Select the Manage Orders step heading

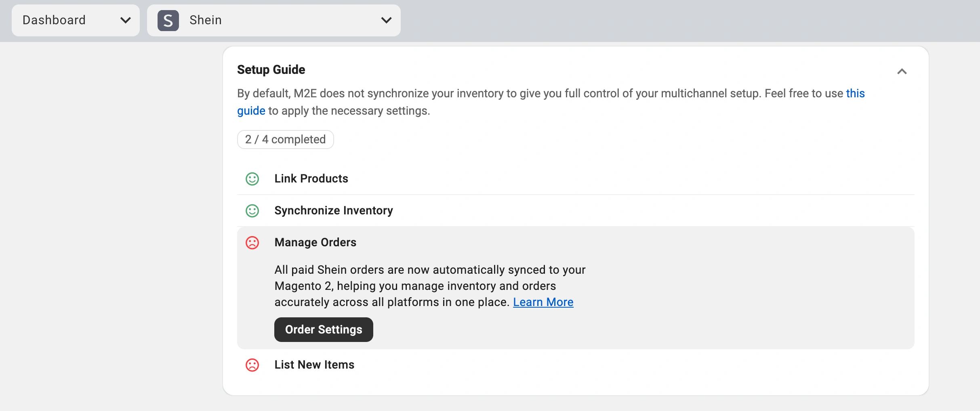tap(315, 242)
